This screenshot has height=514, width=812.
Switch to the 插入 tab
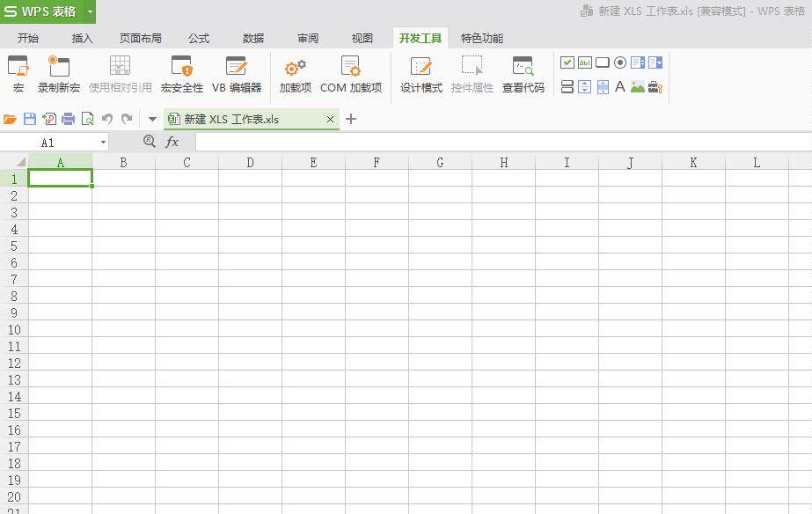pyautogui.click(x=82, y=39)
